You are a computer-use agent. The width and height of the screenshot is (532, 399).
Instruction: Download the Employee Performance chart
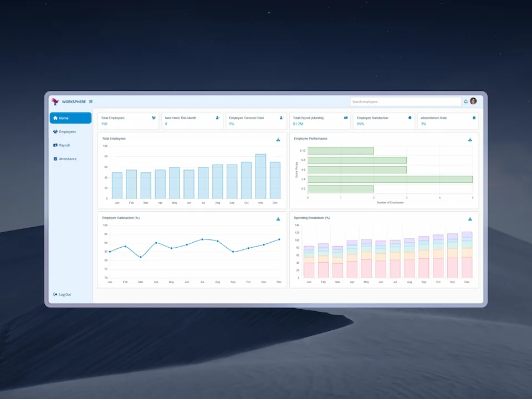pos(470,140)
